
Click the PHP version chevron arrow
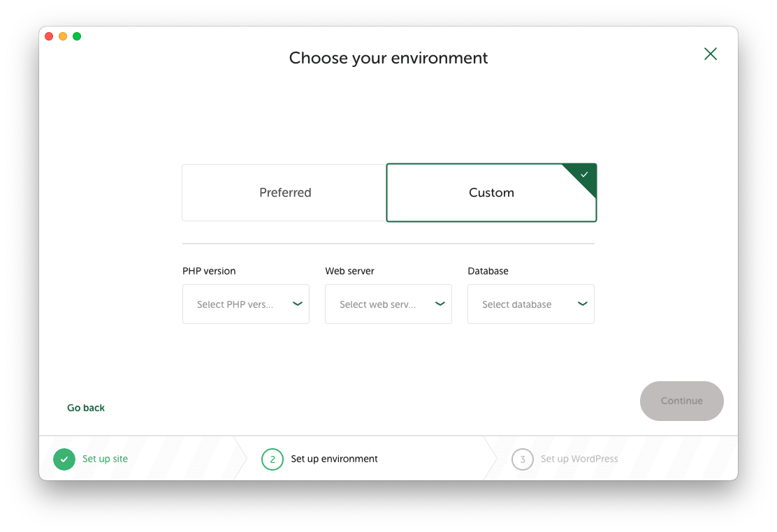coord(297,304)
